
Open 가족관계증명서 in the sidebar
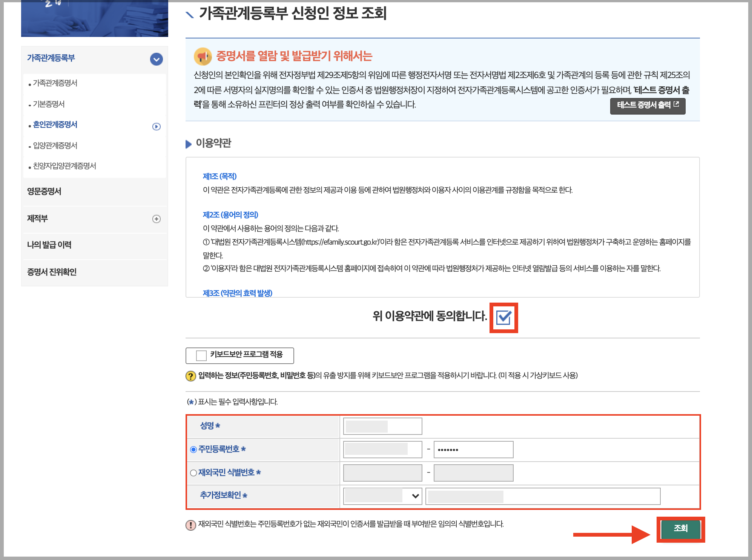pyautogui.click(x=55, y=83)
